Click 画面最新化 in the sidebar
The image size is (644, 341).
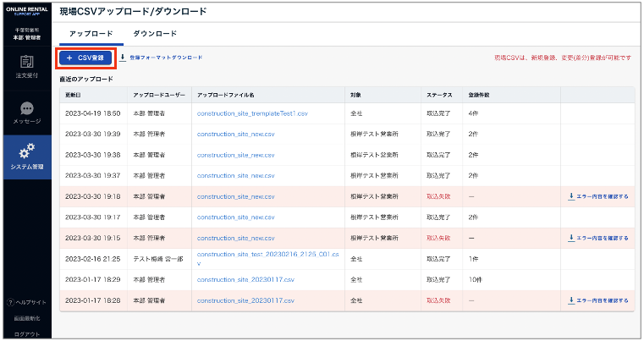click(x=26, y=318)
